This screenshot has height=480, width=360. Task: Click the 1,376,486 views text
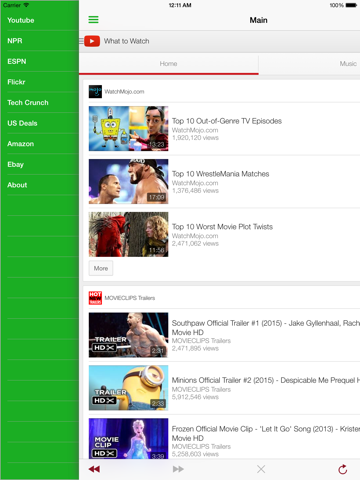195,191
